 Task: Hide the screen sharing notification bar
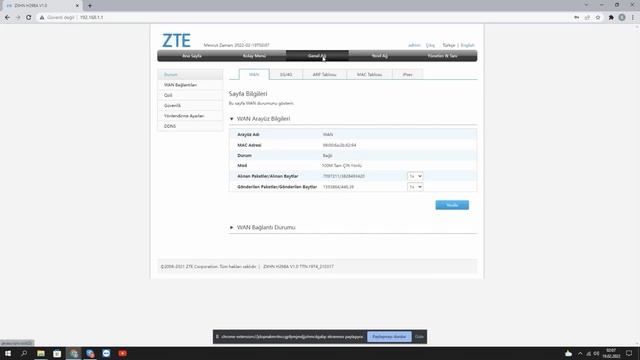coord(419,337)
